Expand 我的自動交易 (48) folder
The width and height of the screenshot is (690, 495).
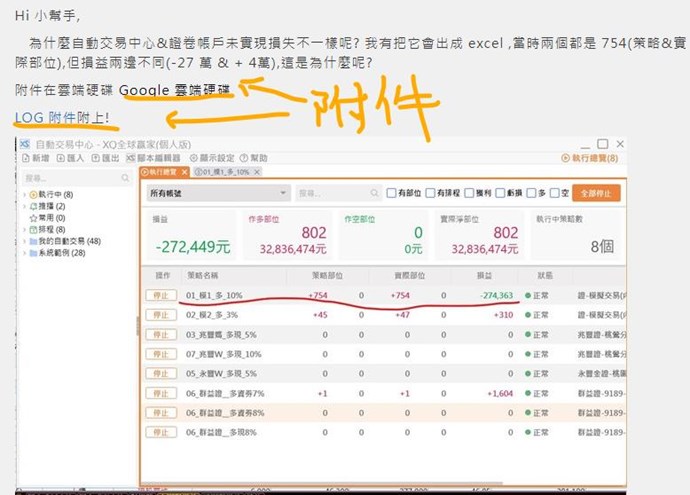pyautogui.click(x=24, y=241)
